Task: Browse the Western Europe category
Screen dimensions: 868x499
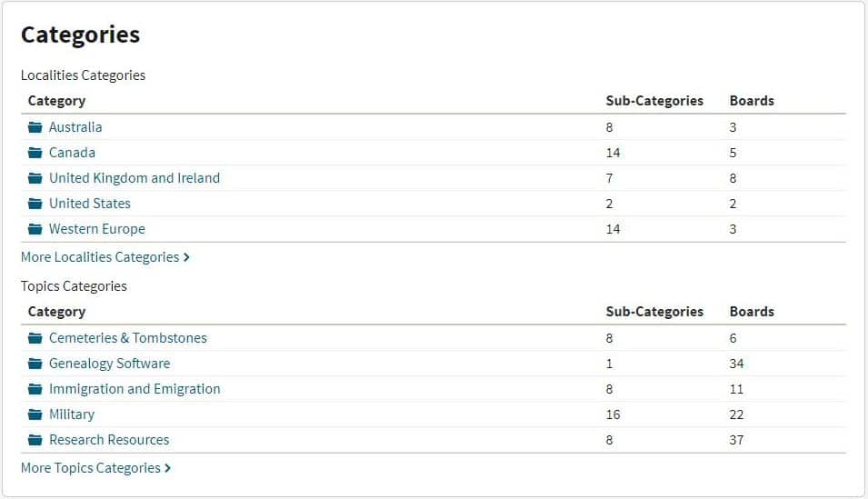Action: pos(97,229)
